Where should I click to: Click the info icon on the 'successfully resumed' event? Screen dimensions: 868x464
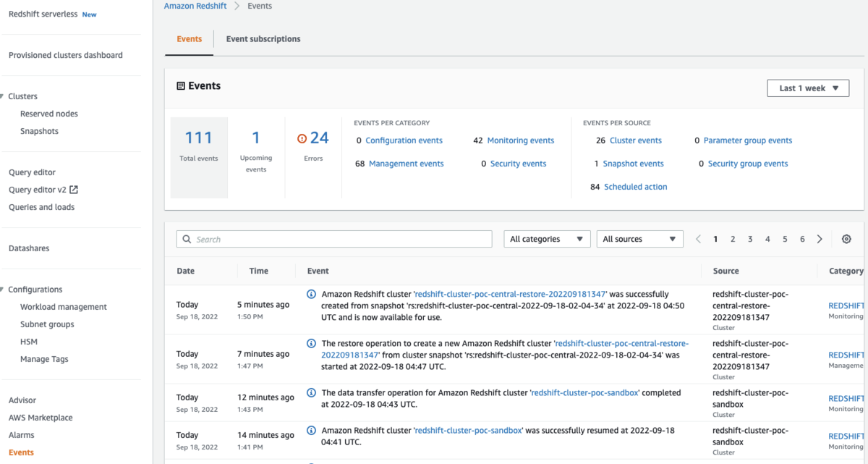pos(311,430)
